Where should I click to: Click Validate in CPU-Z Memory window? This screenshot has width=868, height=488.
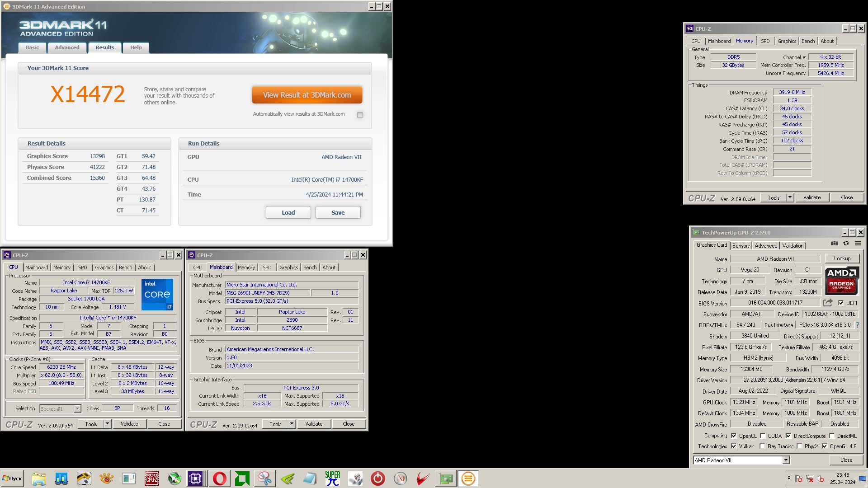pos(811,197)
